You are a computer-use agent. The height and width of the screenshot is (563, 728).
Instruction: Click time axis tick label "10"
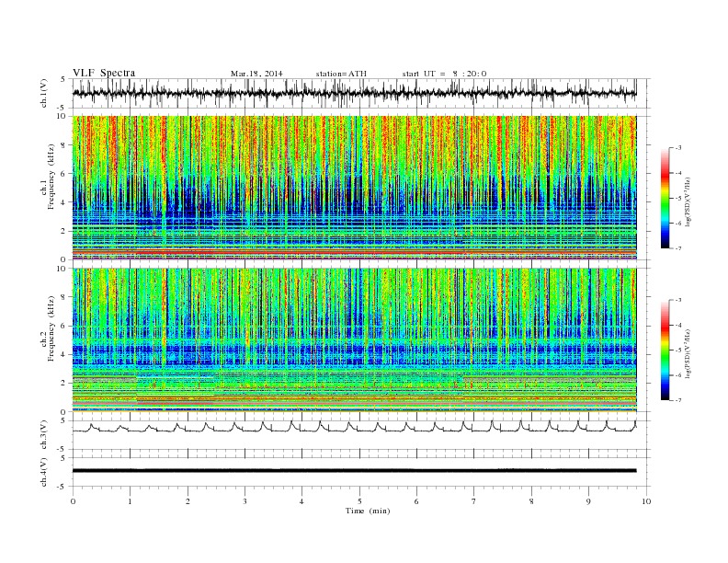(646, 501)
